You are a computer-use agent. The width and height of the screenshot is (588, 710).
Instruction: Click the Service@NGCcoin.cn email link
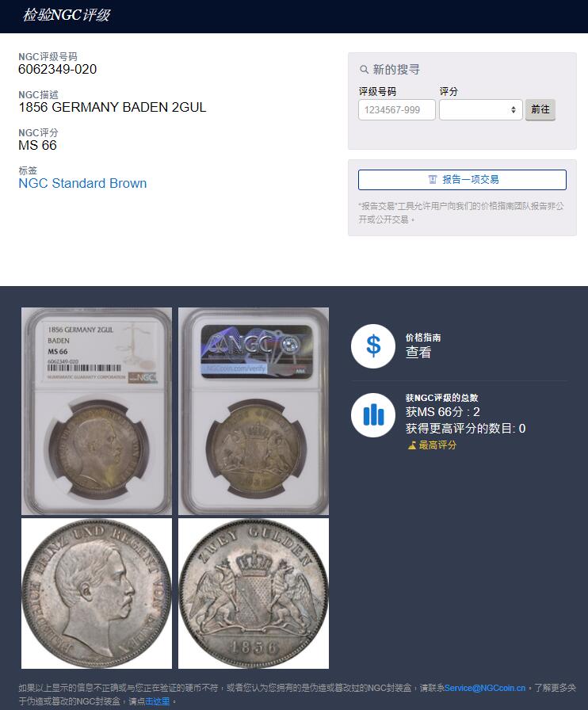tap(485, 688)
